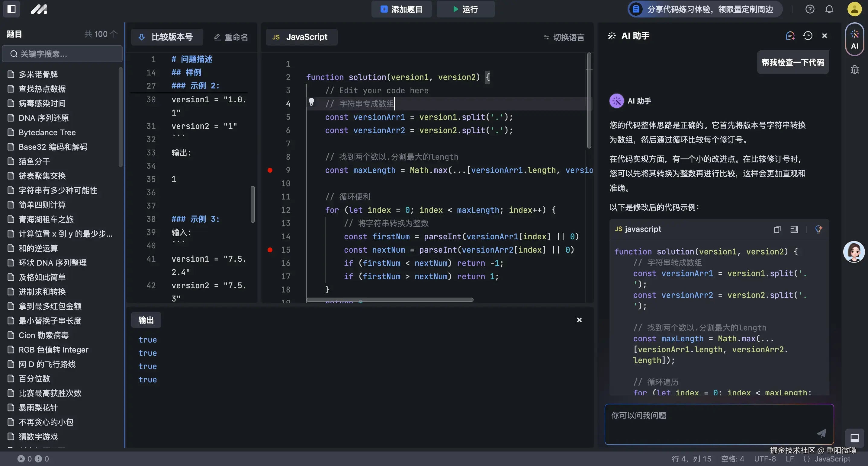Click the lightbulb quick-fix on line 4
Image resolution: width=868 pixels, height=466 pixels.
click(x=311, y=102)
